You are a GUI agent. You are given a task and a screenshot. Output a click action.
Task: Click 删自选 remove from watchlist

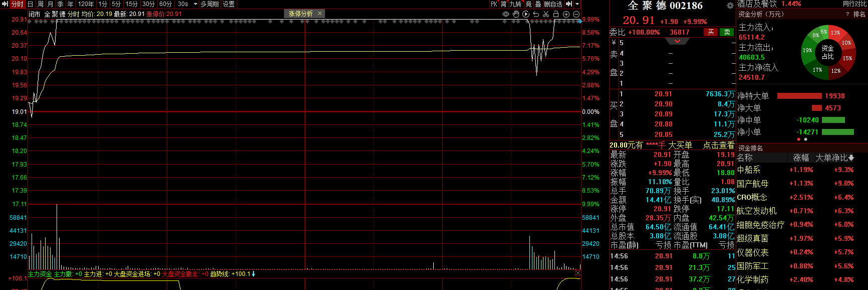[x=553, y=4]
